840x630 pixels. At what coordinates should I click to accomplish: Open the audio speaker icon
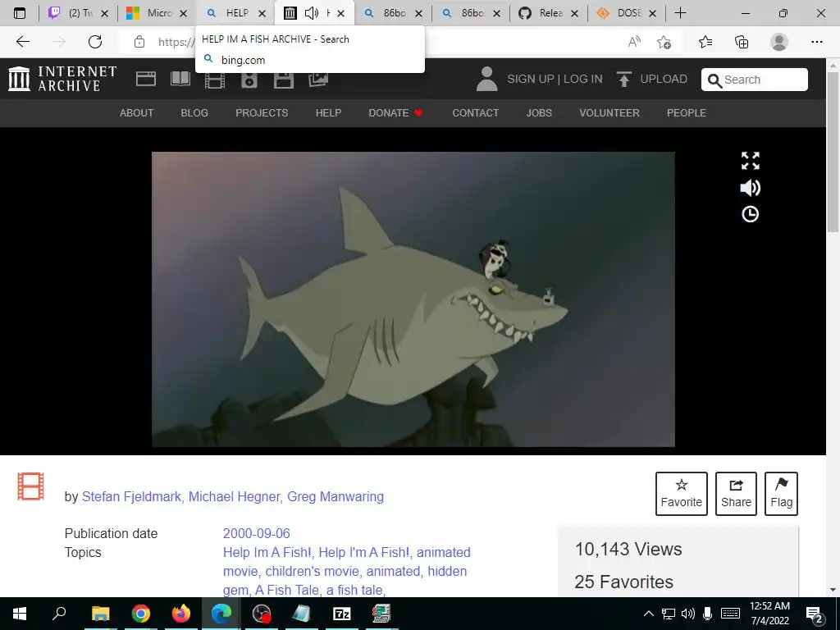coord(249,80)
